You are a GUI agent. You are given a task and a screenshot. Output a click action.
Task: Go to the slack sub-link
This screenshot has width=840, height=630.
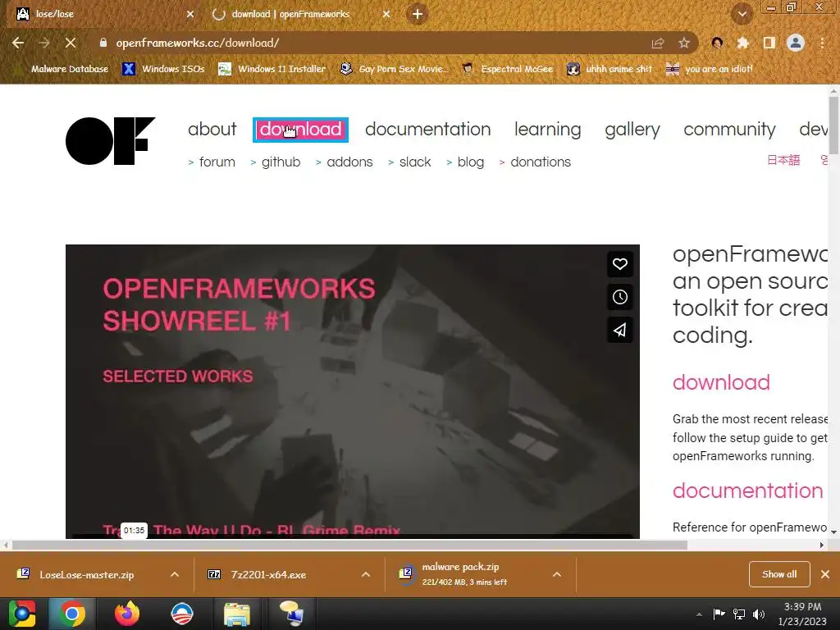click(x=415, y=162)
